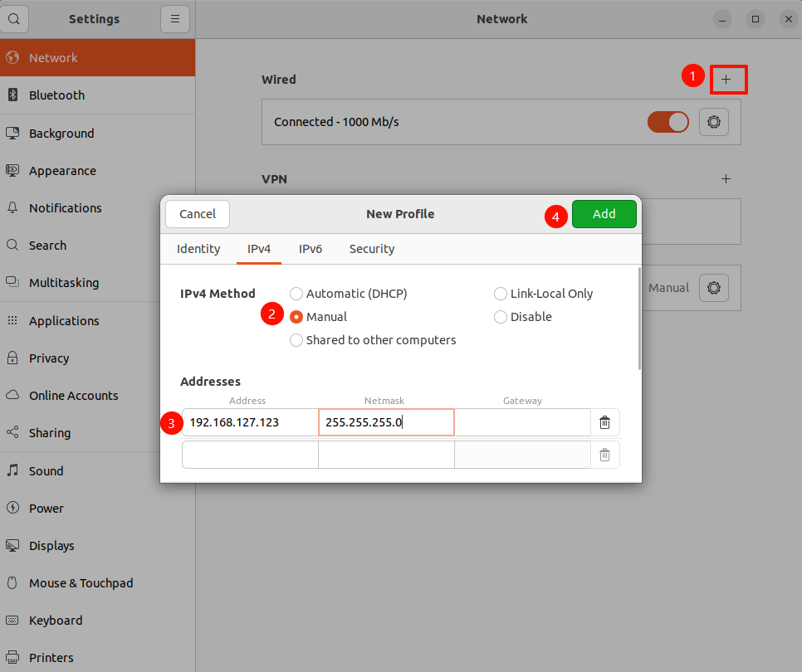Click the Bluetooth icon in sidebar
The height and width of the screenshot is (672, 802).
[x=12, y=95]
